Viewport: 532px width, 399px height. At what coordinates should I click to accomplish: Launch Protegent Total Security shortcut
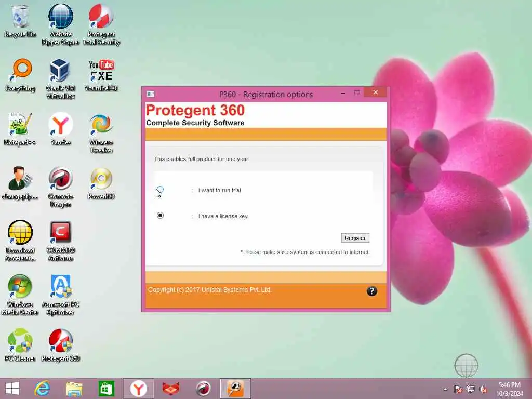(x=101, y=24)
